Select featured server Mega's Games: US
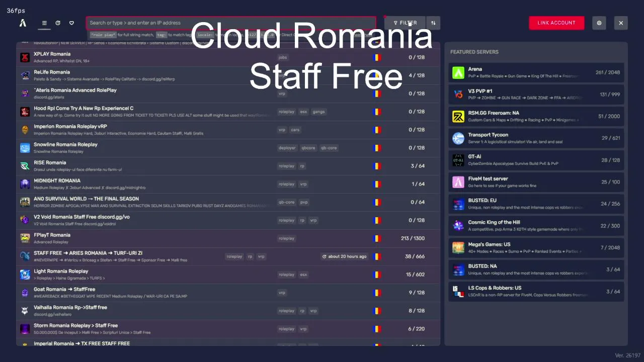Viewport: 644px width, 362px height. coord(536,247)
